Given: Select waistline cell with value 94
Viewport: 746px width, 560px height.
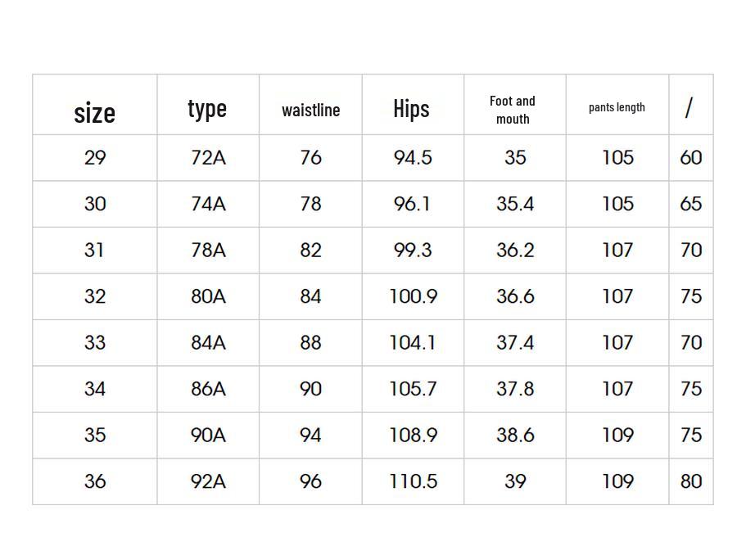Looking at the screenshot, I should pyautogui.click(x=310, y=435).
